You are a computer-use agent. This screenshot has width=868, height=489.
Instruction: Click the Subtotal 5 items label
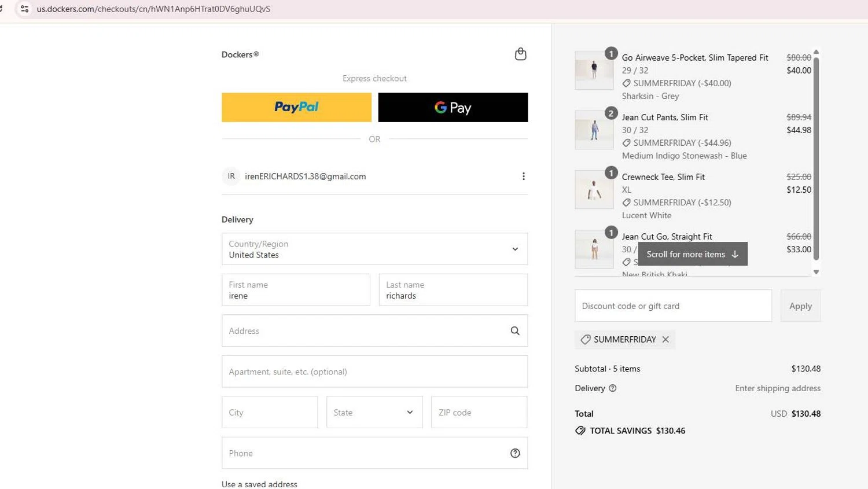click(x=607, y=369)
